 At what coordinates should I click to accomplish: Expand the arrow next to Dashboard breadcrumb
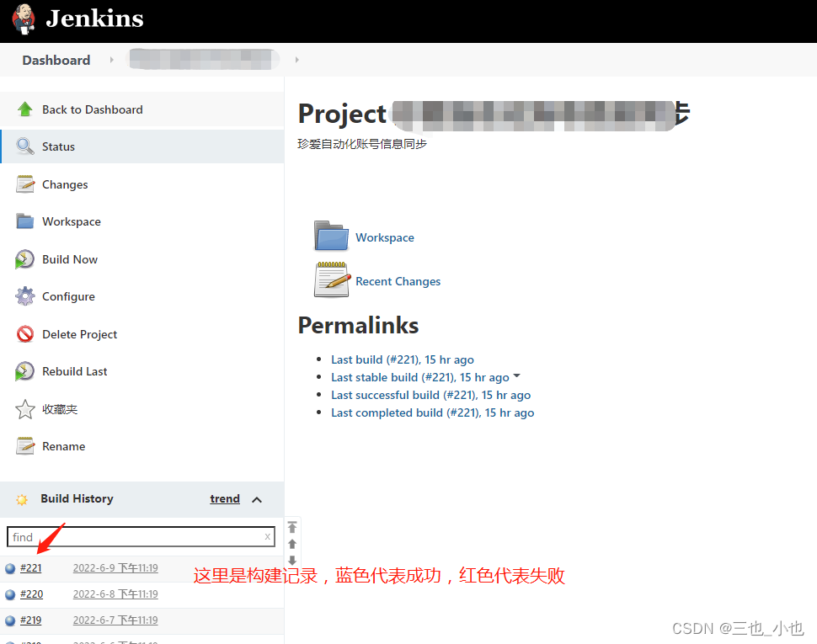coord(111,60)
